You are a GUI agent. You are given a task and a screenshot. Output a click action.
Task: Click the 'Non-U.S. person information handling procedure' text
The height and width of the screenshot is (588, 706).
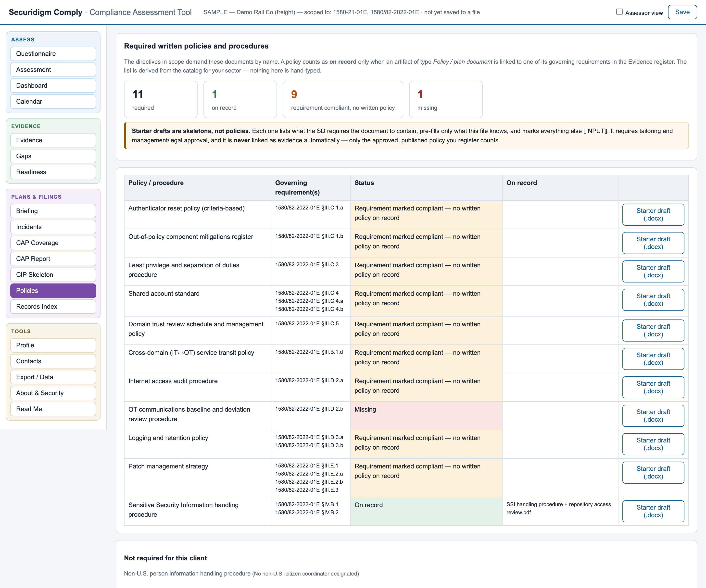pos(187,574)
